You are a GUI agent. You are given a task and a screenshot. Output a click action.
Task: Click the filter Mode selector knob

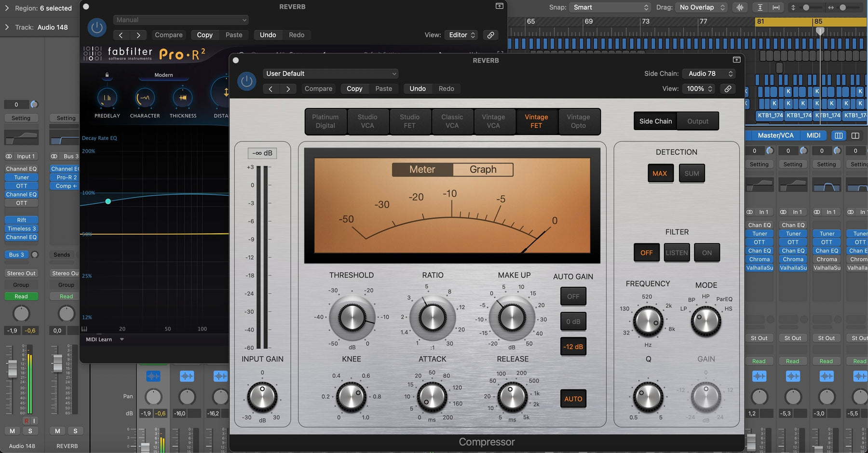[706, 321]
